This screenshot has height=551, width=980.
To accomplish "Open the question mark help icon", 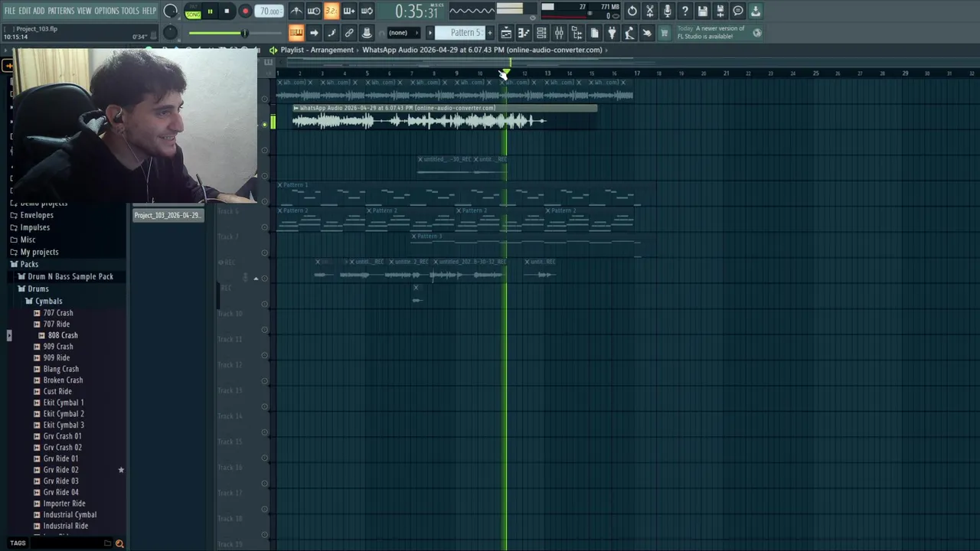I will [x=685, y=11].
